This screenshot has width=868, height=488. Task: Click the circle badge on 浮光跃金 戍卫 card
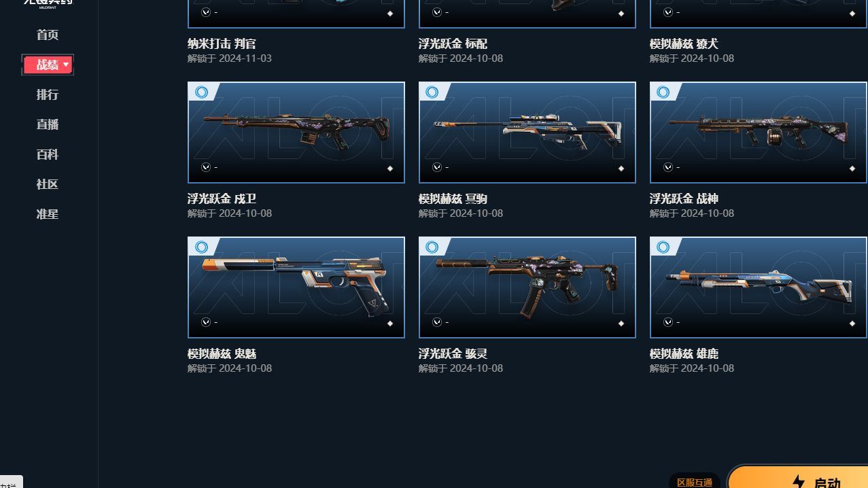coord(201,92)
